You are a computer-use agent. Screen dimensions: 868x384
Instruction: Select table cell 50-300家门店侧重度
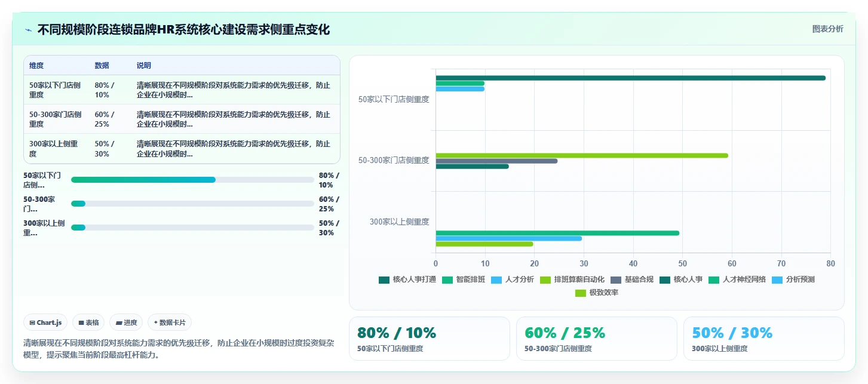56,119
